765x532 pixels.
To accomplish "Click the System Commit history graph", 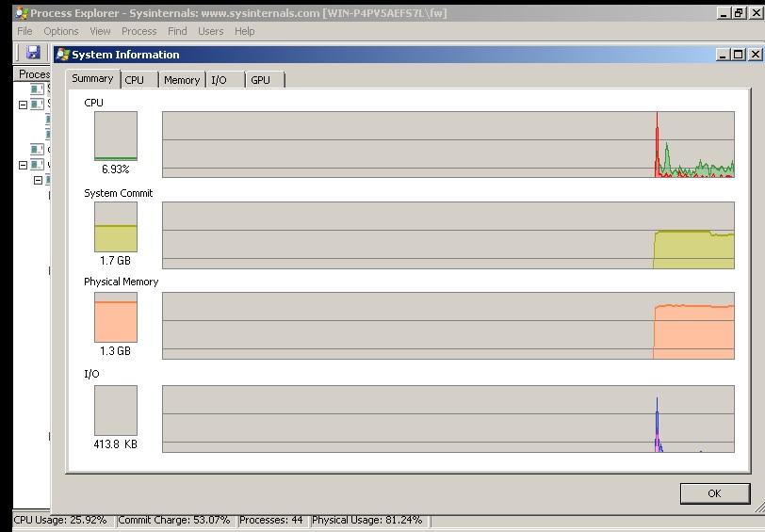I will pos(448,235).
